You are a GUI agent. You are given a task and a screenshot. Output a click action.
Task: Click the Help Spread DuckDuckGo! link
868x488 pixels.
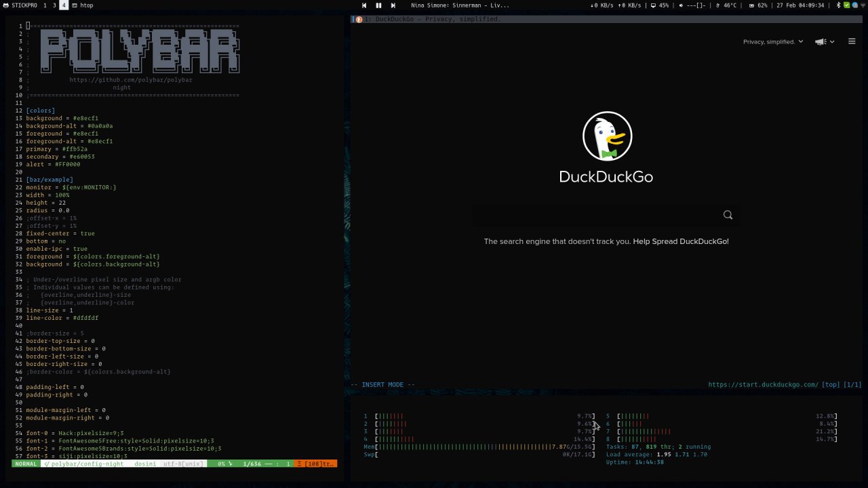tap(681, 241)
